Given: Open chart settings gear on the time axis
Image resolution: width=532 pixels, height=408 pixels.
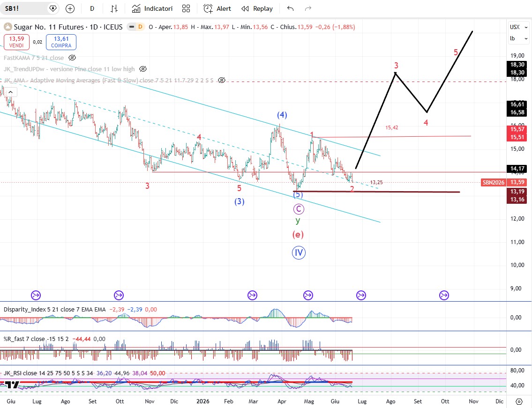Looking at the screenshot, I should pyautogui.click(x=519, y=401).
